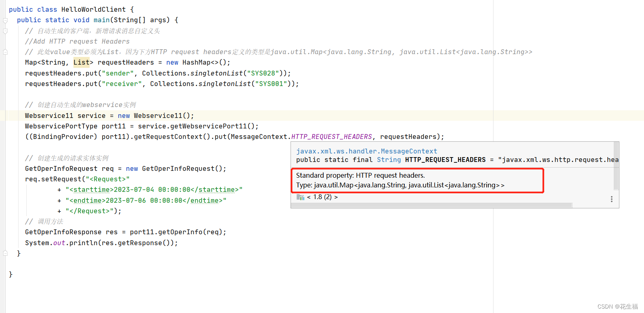Click BindingProvider cast type

(63, 137)
